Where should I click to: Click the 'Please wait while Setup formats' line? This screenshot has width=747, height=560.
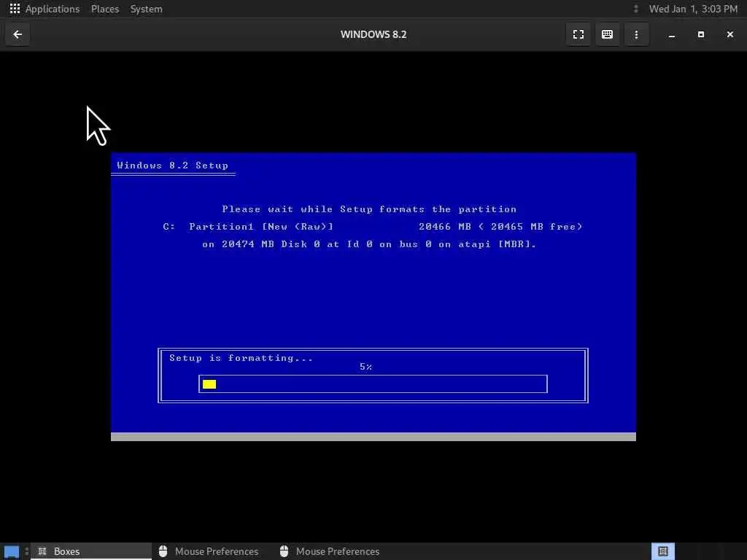pos(369,209)
